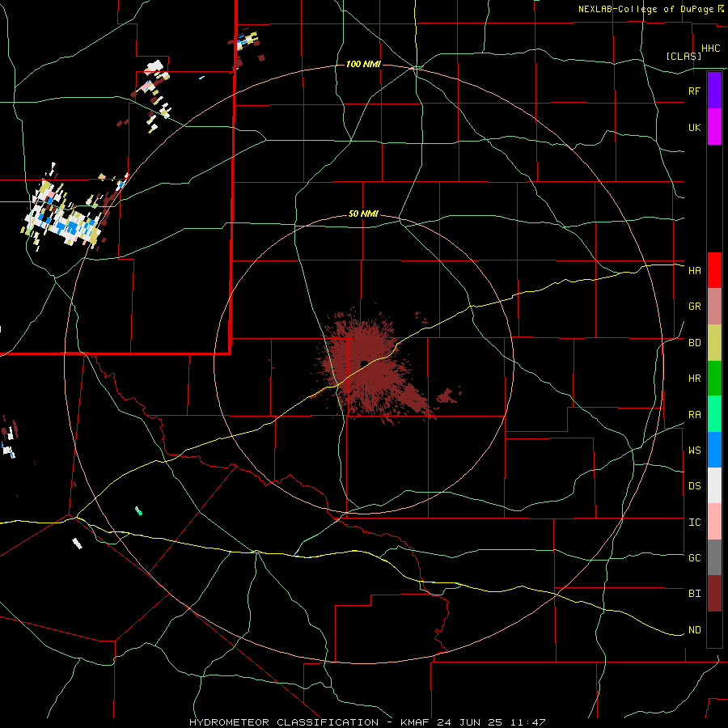Viewport: 728px width, 728px height.
Task: Click the 'HHC' product label
Action: point(710,49)
